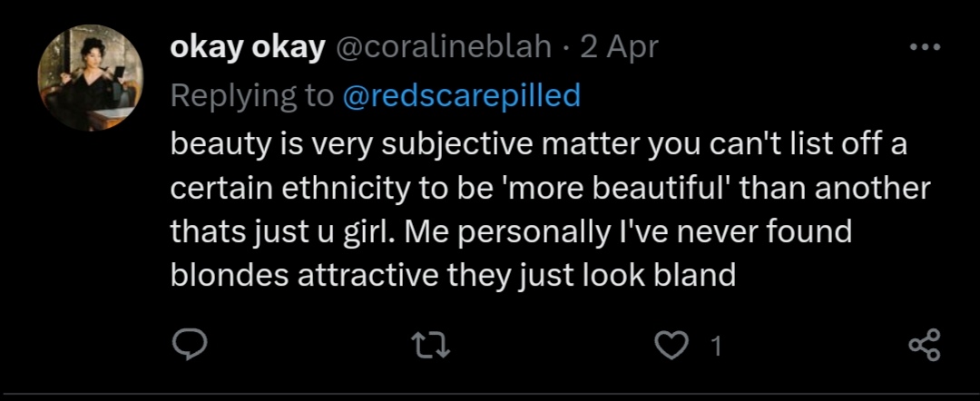This screenshot has width=980, height=401.
Task: Open the profile picture avatar
Action: click(90, 78)
